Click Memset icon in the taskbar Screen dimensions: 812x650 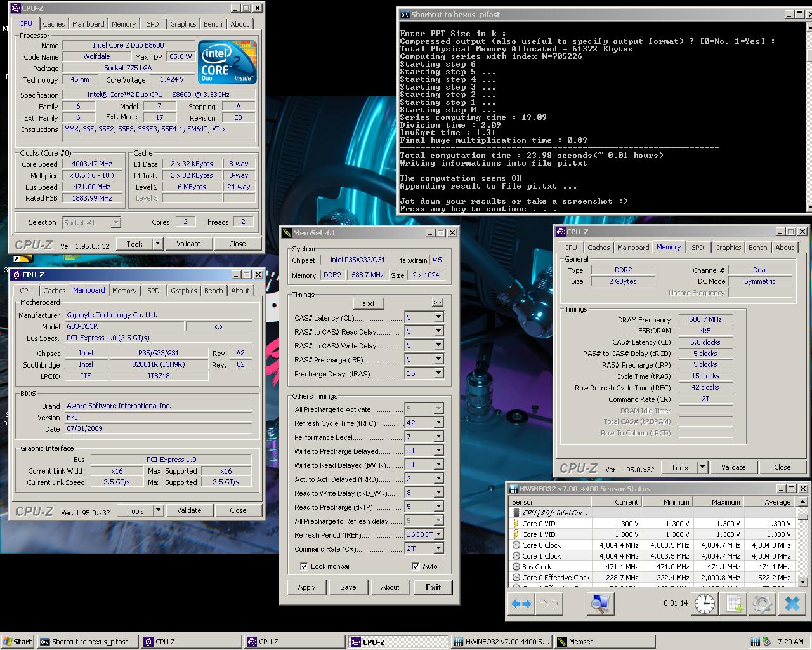point(562,642)
